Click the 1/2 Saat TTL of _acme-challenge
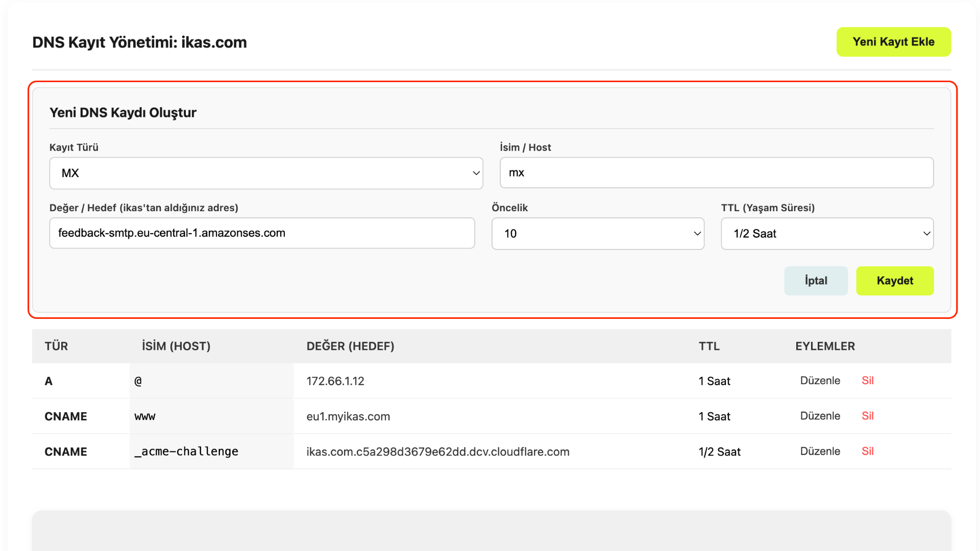This screenshot has width=980, height=551. click(x=719, y=452)
